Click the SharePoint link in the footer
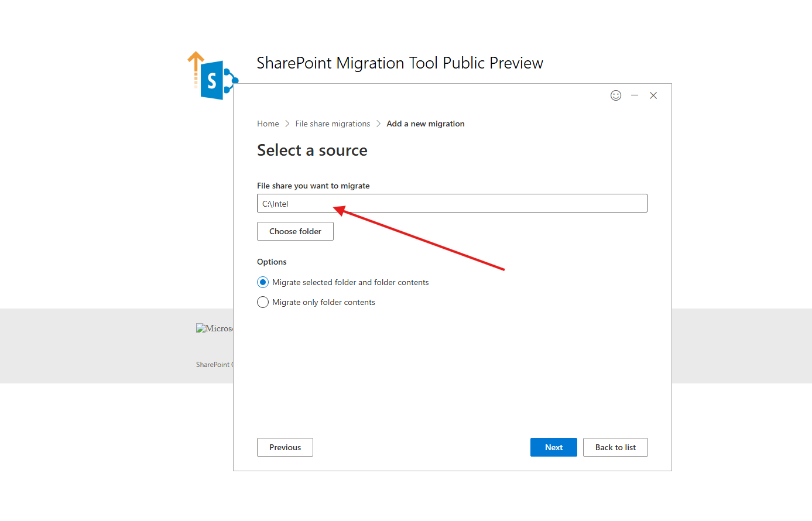 214,365
